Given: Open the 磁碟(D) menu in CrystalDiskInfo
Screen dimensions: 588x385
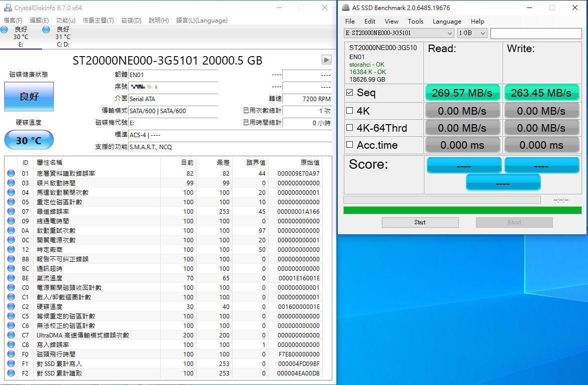Looking at the screenshot, I should click(x=131, y=20).
